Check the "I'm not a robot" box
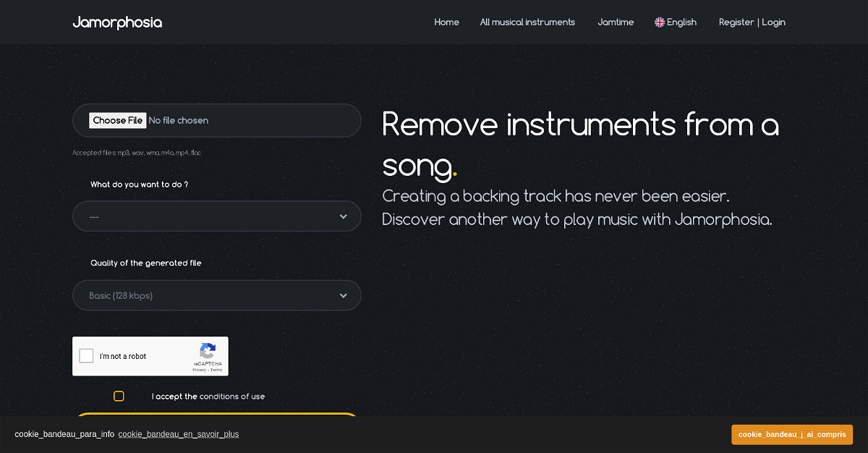868x453 pixels. pyautogui.click(x=87, y=356)
